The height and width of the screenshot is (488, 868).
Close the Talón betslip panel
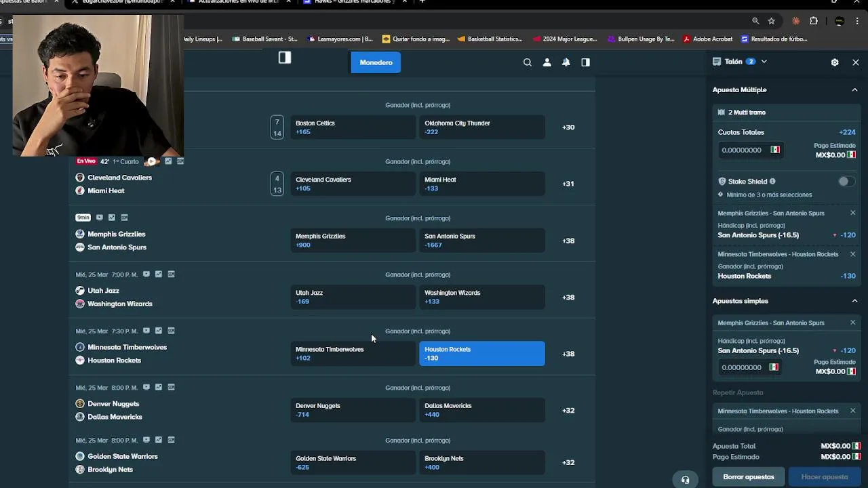856,62
